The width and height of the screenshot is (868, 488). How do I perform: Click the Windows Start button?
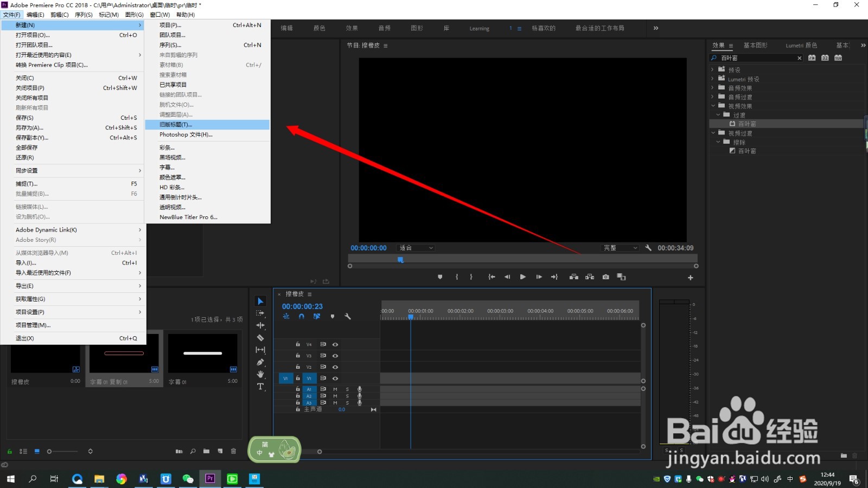point(11,479)
